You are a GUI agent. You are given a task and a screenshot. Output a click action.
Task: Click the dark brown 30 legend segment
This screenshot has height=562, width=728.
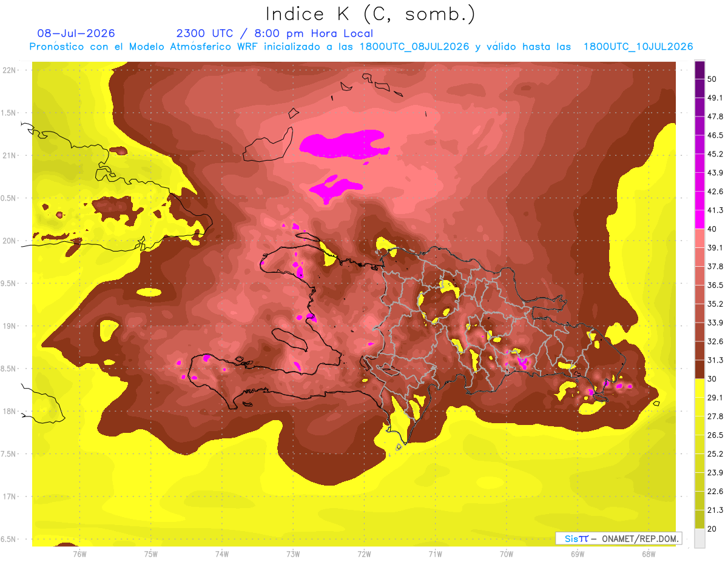pyautogui.click(x=699, y=369)
